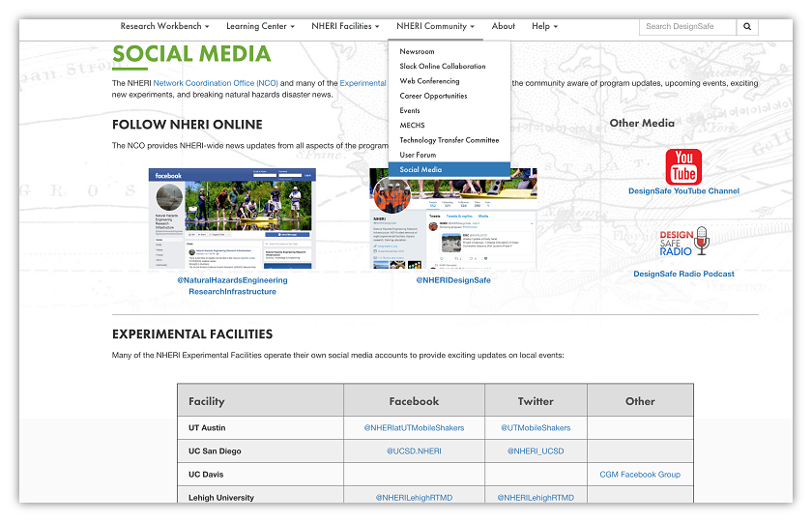Open @NHERI_UCSD Twitter link
Image resolution: width=812 pixels, height=522 pixels.
point(536,451)
